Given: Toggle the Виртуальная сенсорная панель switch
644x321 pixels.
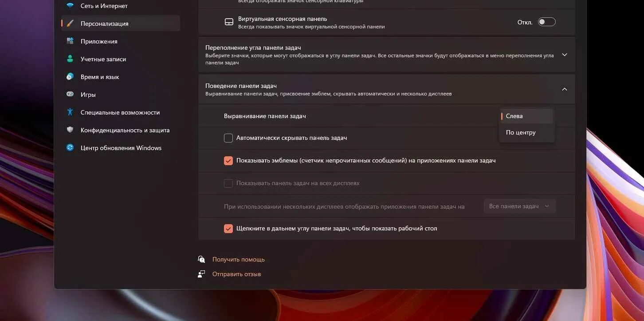Looking at the screenshot, I should (546, 22).
